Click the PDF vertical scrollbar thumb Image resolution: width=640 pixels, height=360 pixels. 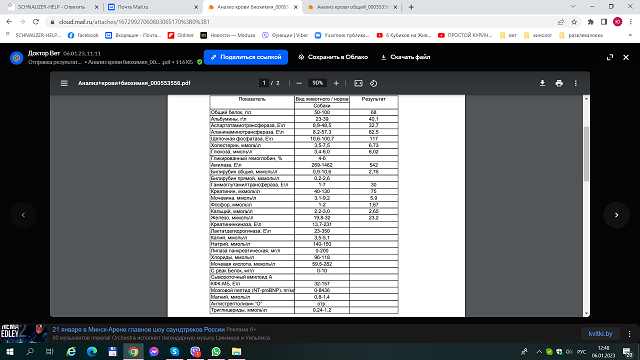587,153
